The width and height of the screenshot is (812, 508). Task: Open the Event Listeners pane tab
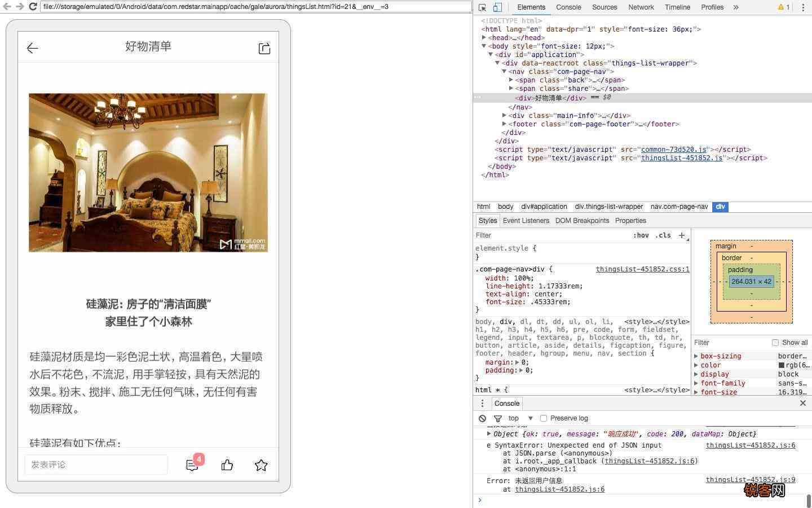(526, 221)
